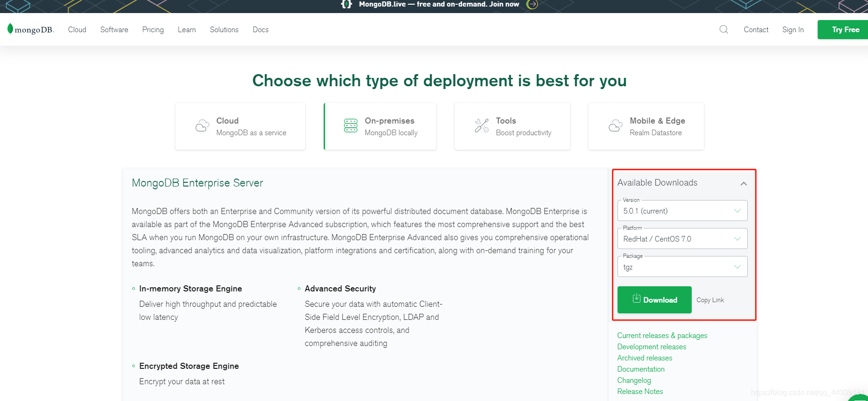
Task: Open the Software menu
Action: 114,29
